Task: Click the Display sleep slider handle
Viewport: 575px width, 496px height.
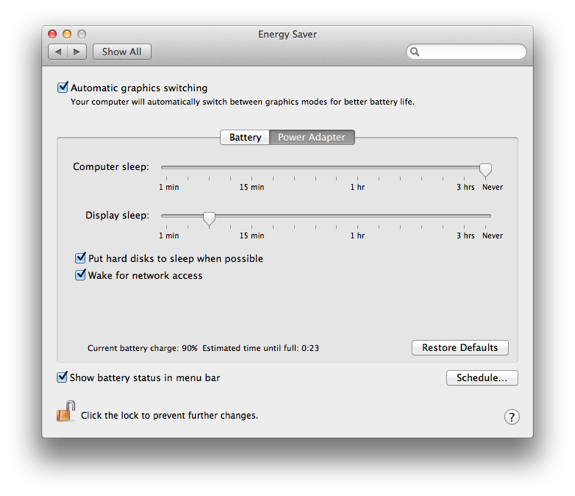Action: click(x=209, y=218)
